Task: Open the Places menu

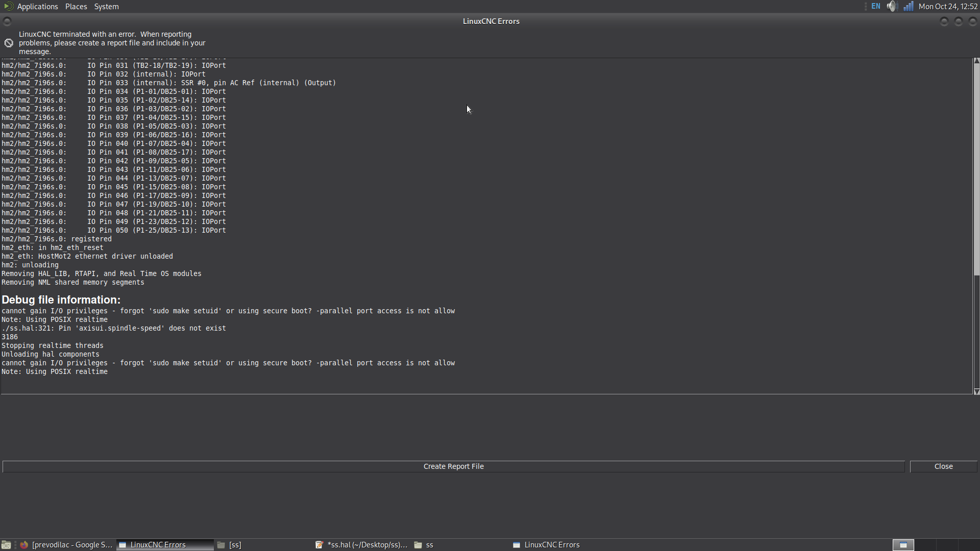Action: (x=76, y=7)
